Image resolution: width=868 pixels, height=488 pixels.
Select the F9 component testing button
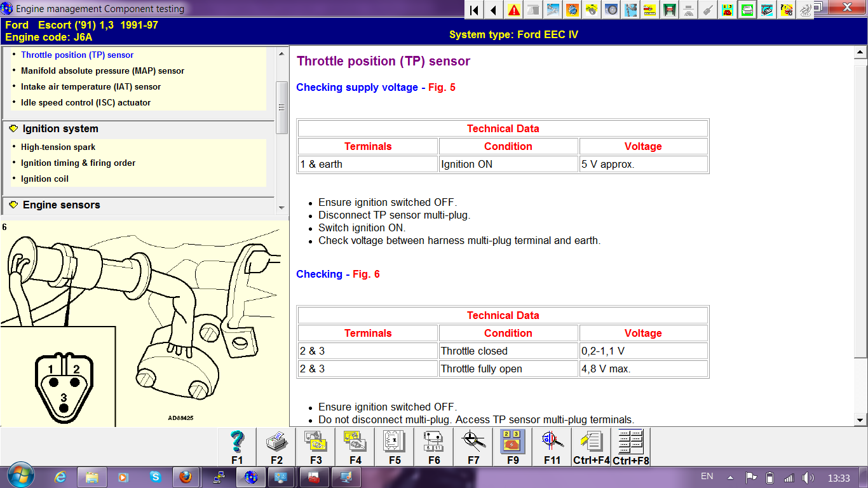click(x=513, y=447)
